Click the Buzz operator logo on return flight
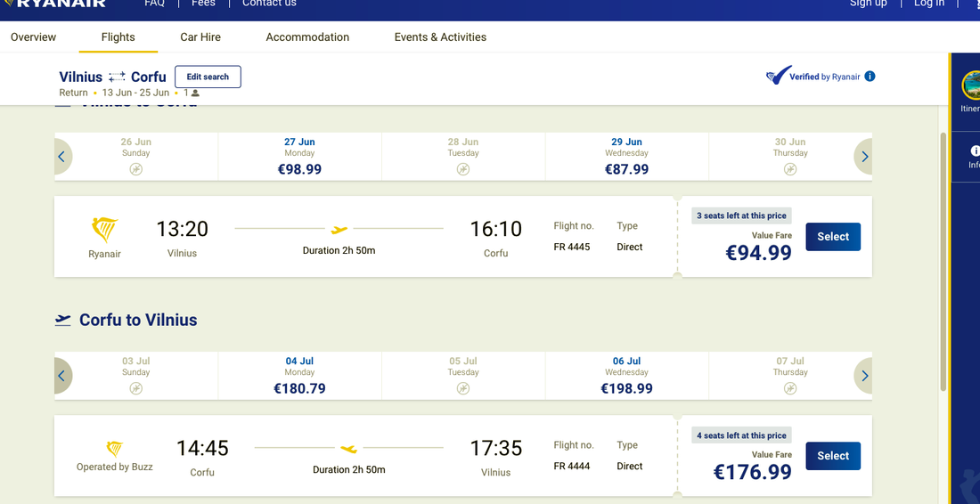This screenshot has width=980, height=504. click(114, 449)
